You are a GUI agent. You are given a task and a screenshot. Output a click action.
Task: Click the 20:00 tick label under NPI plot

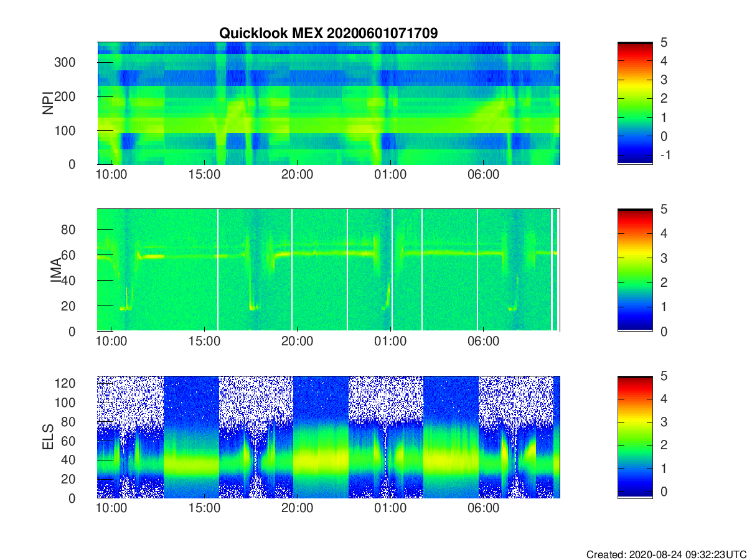pyautogui.click(x=297, y=174)
